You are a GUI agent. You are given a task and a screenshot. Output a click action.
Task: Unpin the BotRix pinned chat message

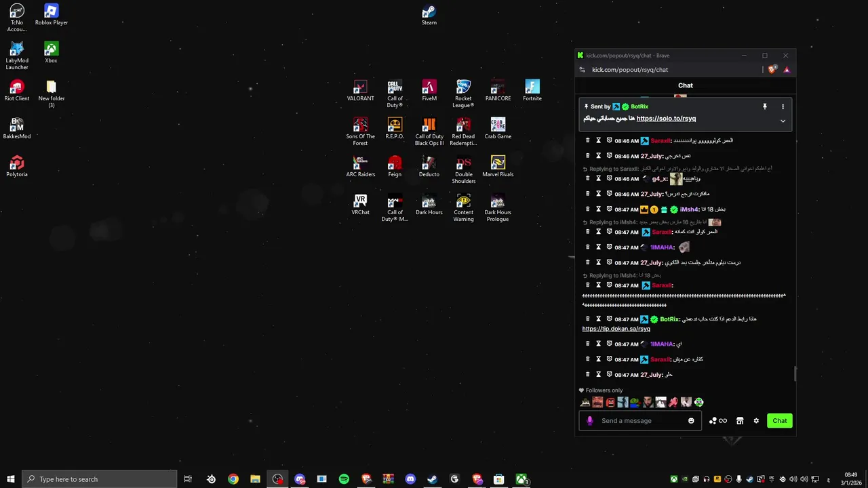click(764, 107)
